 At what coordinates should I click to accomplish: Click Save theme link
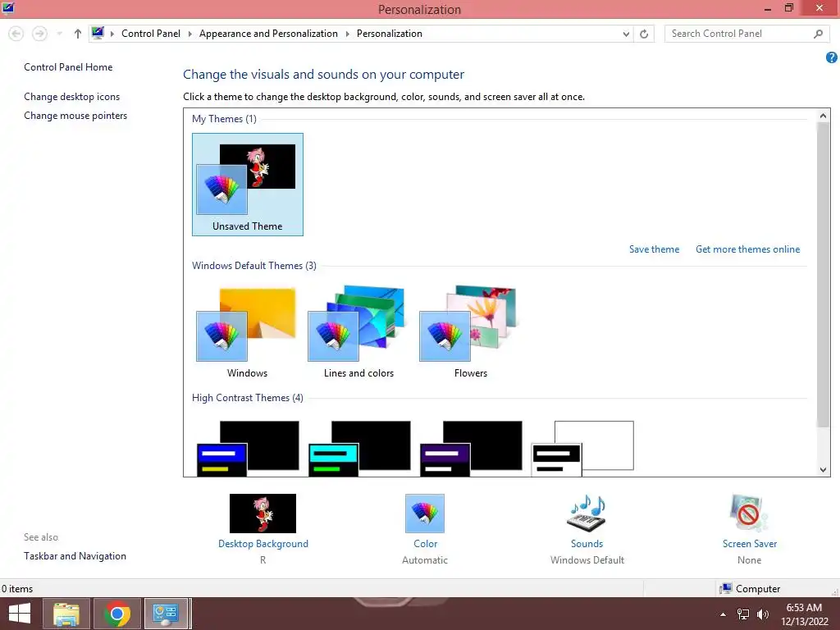pos(654,249)
